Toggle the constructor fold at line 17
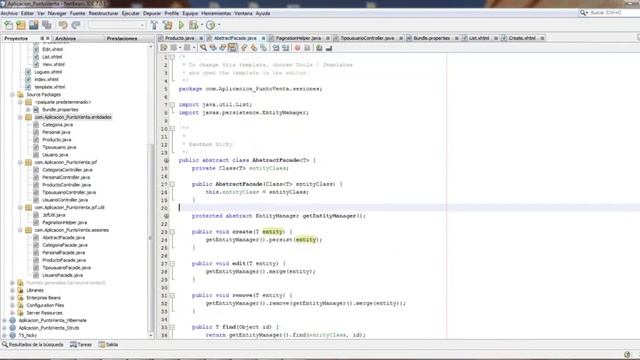 (x=172, y=184)
